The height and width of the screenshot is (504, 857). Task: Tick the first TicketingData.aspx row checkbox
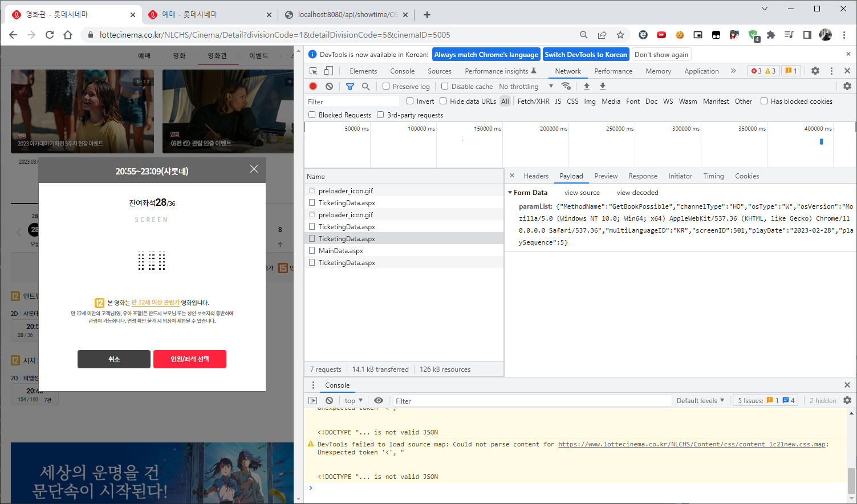tap(312, 202)
